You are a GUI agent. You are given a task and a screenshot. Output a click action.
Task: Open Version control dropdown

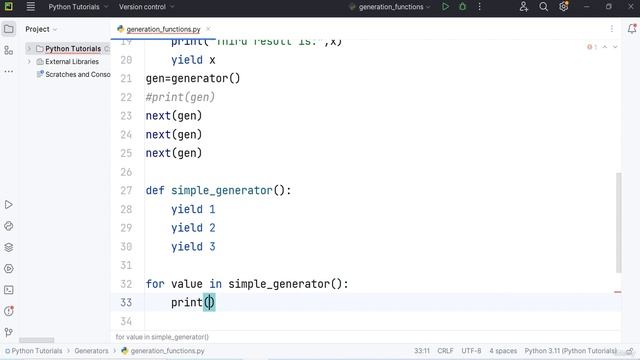coord(146,7)
